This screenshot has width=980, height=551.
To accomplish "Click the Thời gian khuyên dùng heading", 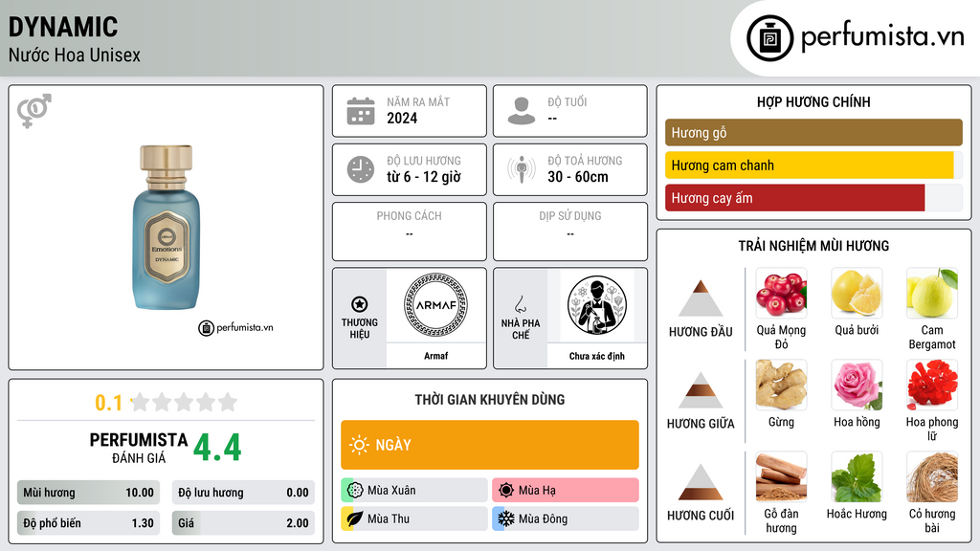I will pos(490,400).
